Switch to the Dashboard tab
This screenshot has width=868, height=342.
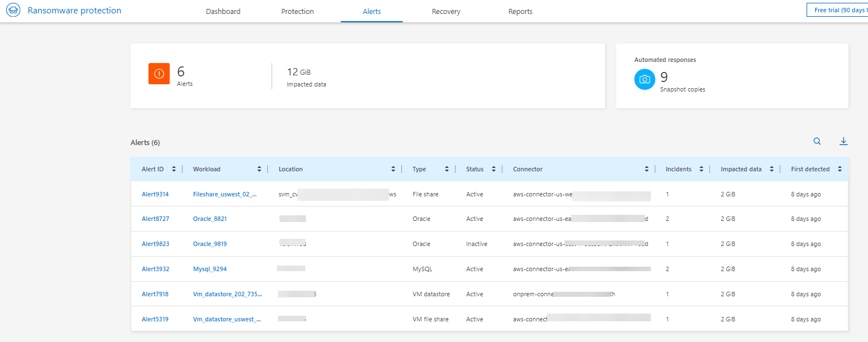[x=223, y=11]
